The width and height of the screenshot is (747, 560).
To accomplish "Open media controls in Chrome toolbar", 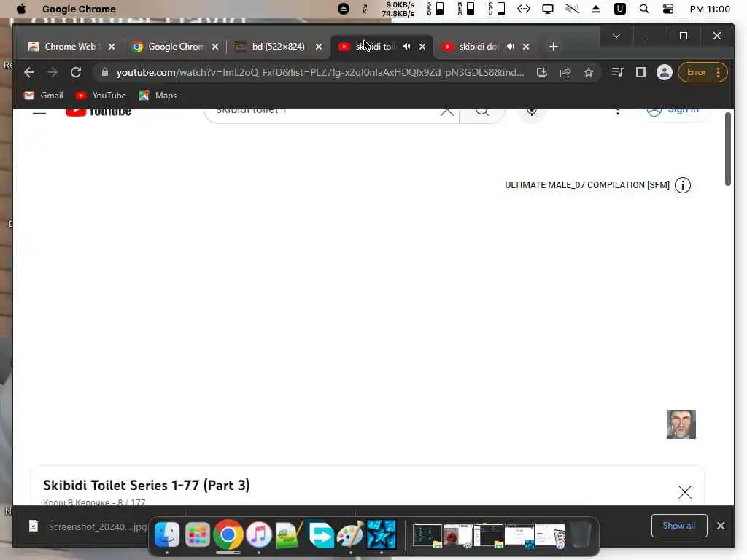I will 617,72.
